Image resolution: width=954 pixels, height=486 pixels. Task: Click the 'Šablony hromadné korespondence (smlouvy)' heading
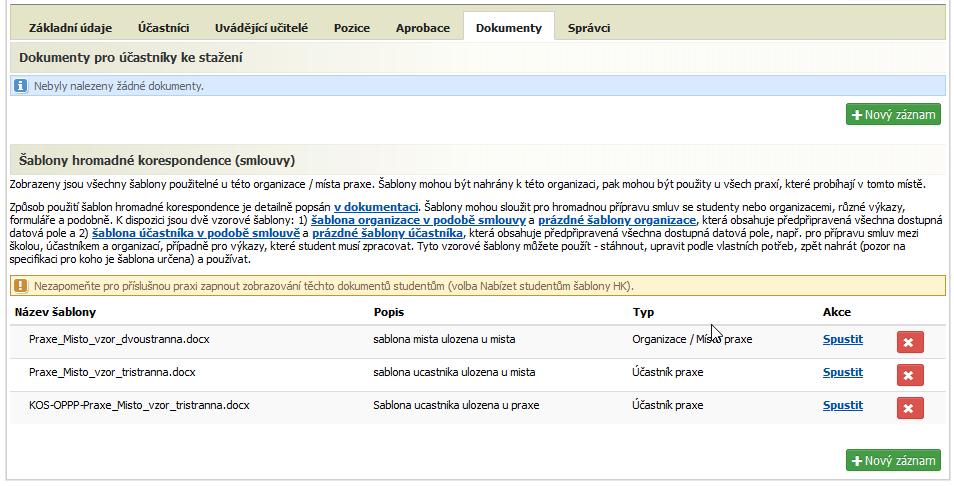[x=157, y=161]
